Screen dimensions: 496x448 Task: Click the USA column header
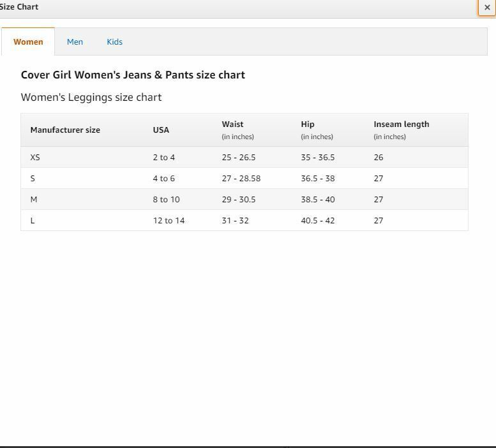pos(161,130)
